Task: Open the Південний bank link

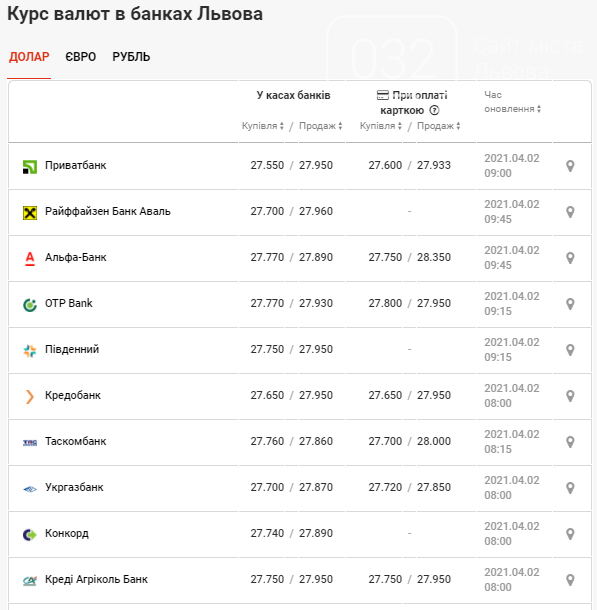Action: 72,349
